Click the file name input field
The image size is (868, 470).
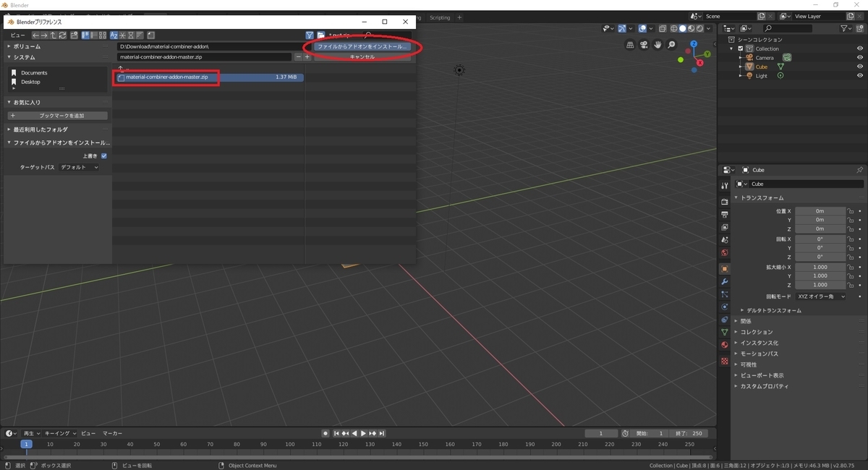[x=205, y=56]
